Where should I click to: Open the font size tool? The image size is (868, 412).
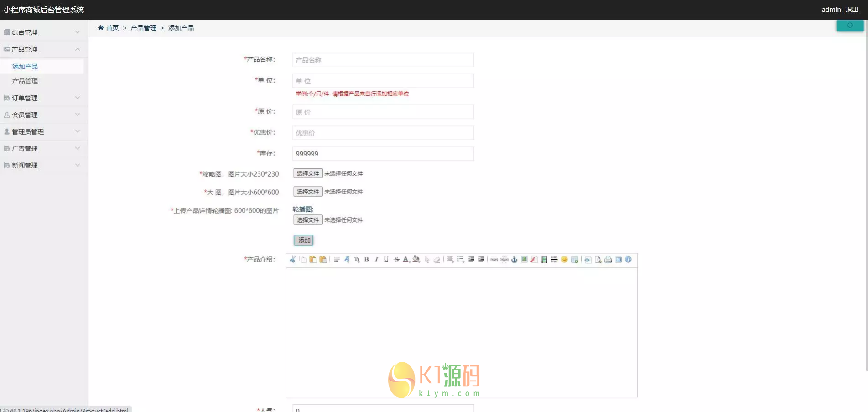[357, 260]
